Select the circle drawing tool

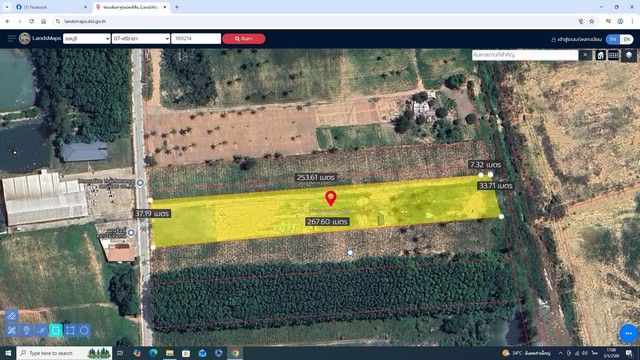[x=84, y=330]
